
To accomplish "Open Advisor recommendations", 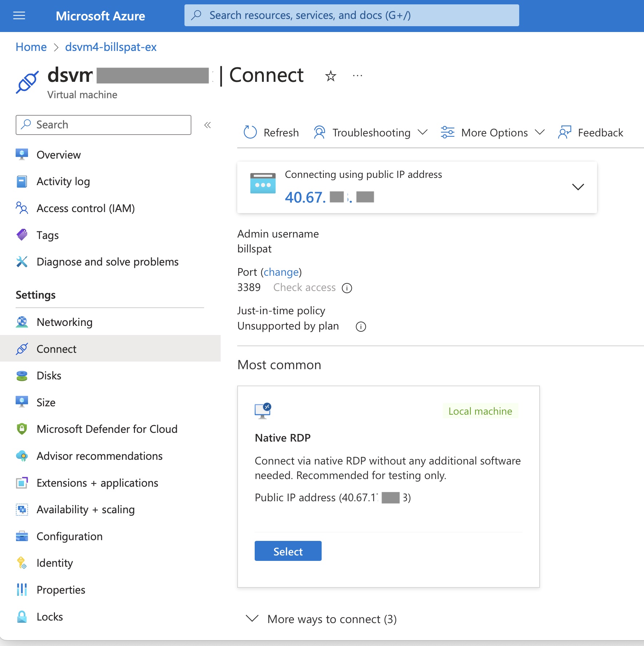I will click(100, 456).
